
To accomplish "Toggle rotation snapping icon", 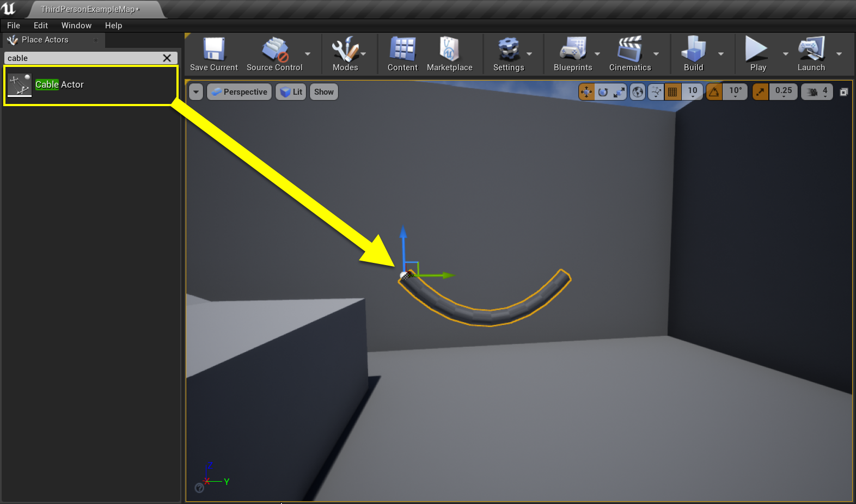I will coord(714,92).
